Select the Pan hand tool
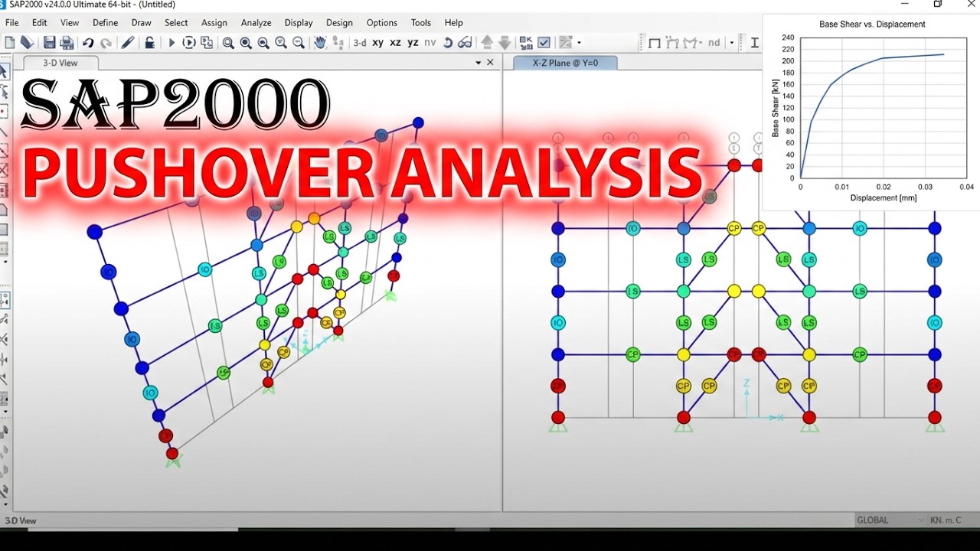This screenshot has width=980, height=551. coord(321,43)
